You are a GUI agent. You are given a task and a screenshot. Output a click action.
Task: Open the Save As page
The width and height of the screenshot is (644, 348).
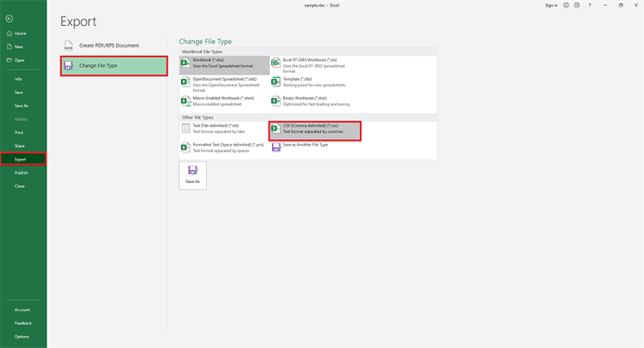[23, 106]
